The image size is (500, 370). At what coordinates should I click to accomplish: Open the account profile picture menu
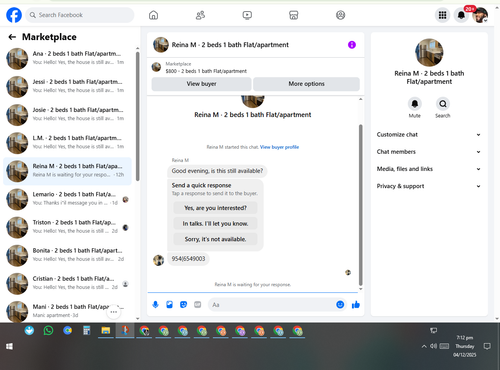click(480, 15)
